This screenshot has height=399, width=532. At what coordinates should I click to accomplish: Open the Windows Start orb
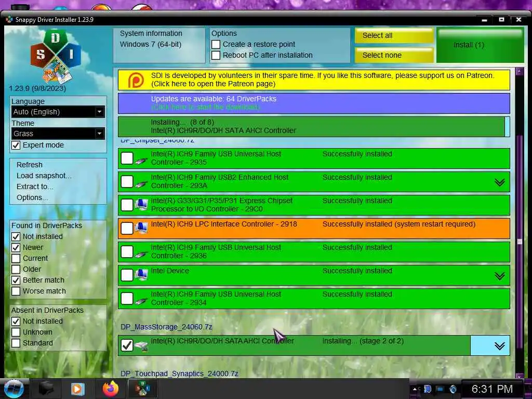[14, 389]
